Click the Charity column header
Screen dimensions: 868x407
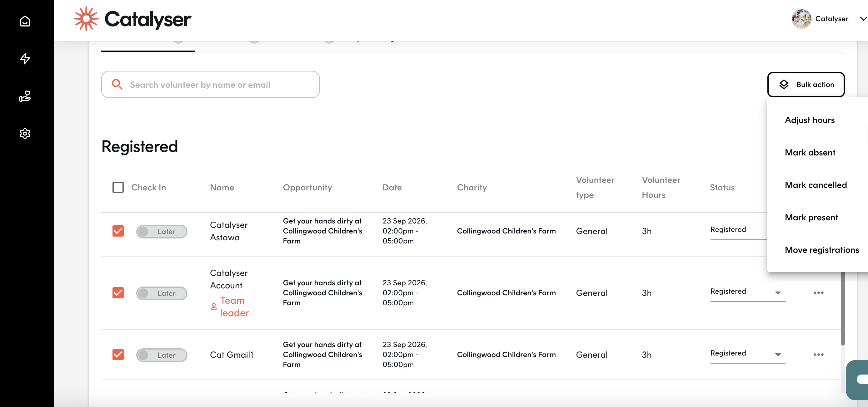point(472,188)
